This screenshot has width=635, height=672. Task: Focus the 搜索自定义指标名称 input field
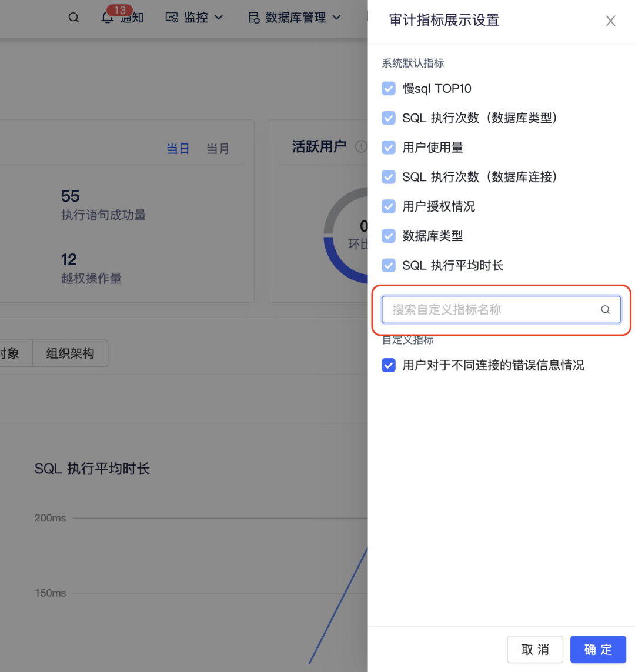pos(501,309)
